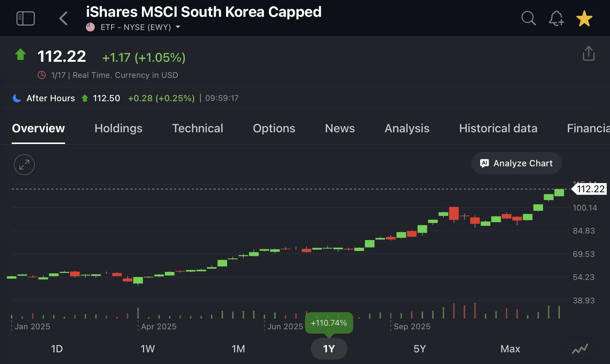View the Historical data tab

click(498, 128)
